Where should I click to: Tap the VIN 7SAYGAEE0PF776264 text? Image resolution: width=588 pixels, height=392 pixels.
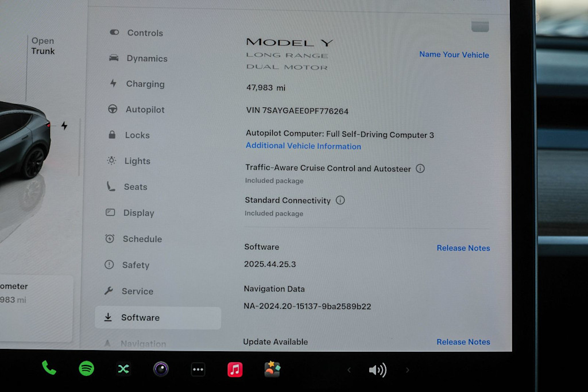(297, 111)
